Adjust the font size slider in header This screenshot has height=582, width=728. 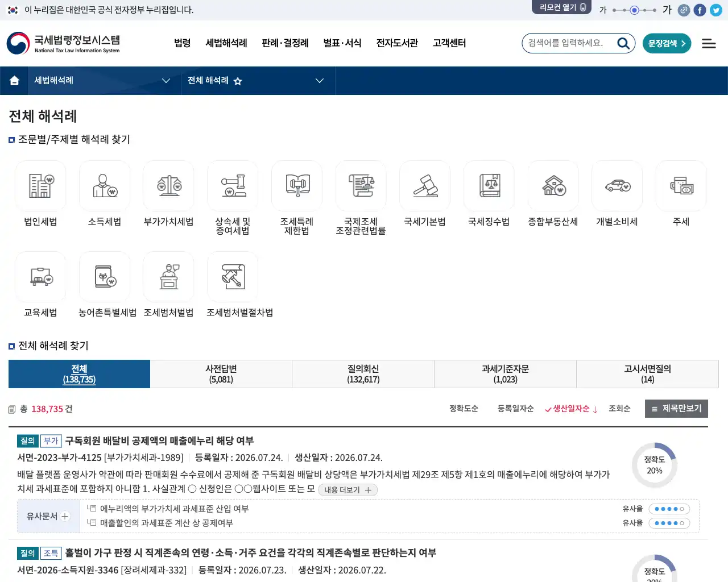(x=635, y=10)
